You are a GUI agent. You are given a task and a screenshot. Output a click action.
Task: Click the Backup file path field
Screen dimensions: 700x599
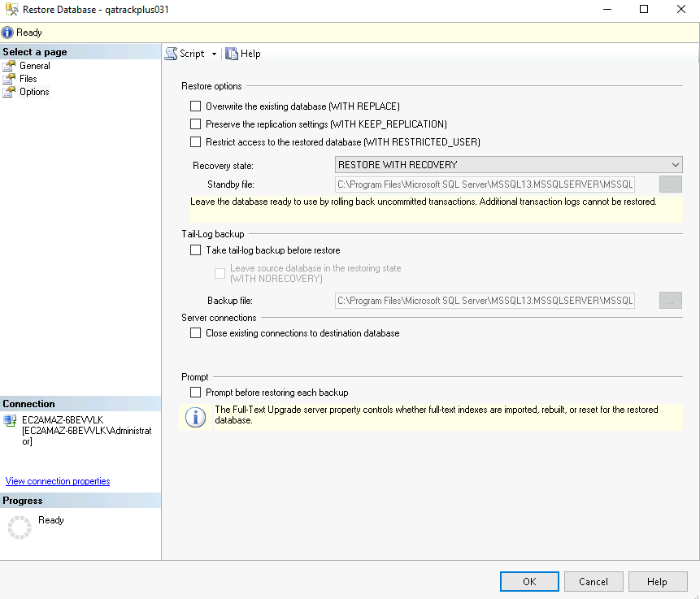(485, 301)
